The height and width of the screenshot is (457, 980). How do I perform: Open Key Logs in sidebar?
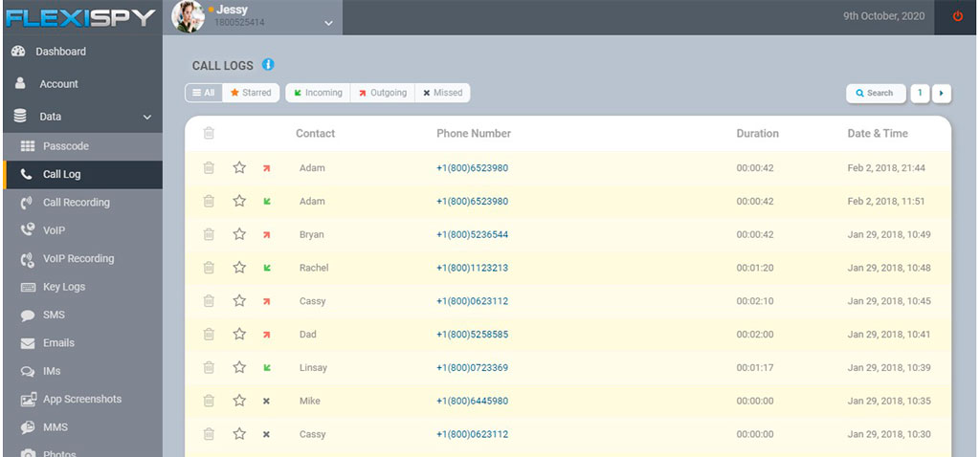(x=82, y=287)
